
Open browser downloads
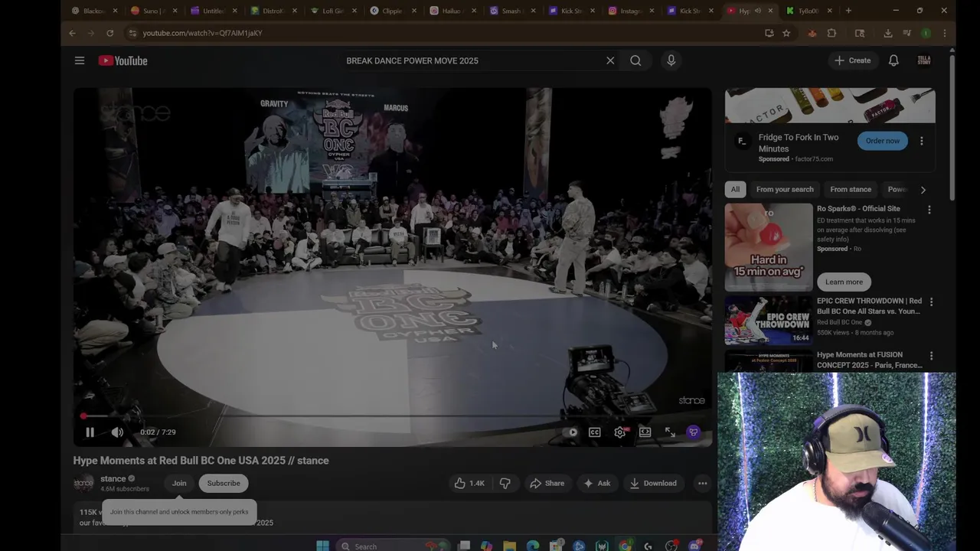tap(888, 33)
